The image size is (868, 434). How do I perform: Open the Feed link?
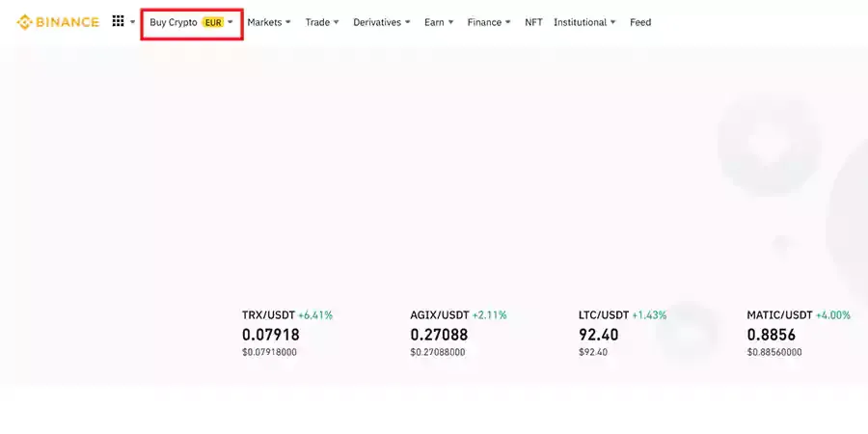[640, 22]
